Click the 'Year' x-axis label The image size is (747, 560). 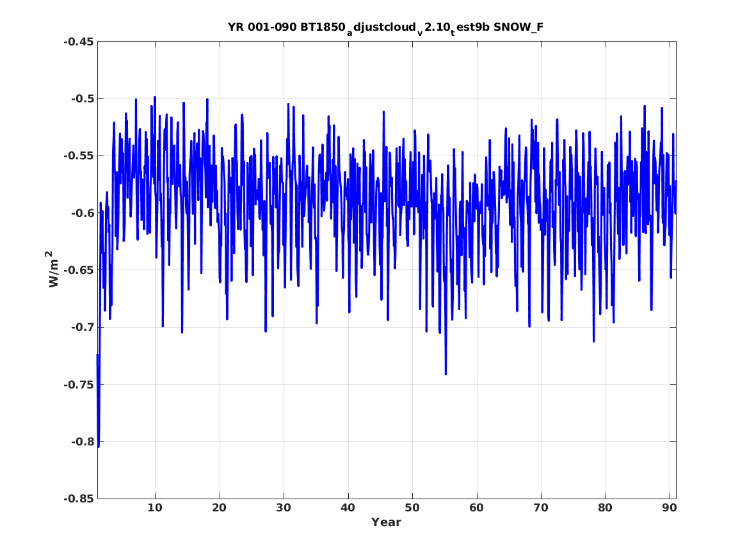(x=386, y=522)
